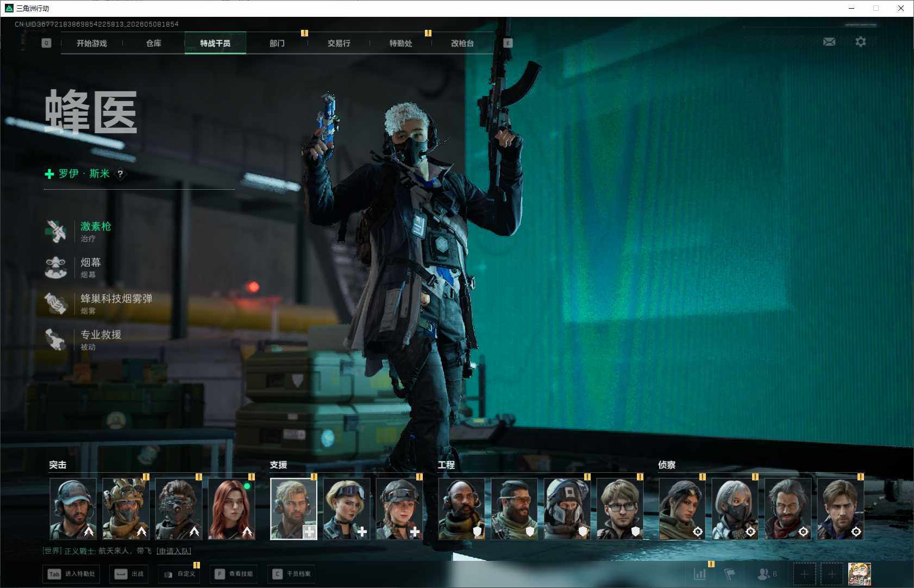Click the second empty squad slot plus
The height and width of the screenshot is (588, 914).
(831, 574)
